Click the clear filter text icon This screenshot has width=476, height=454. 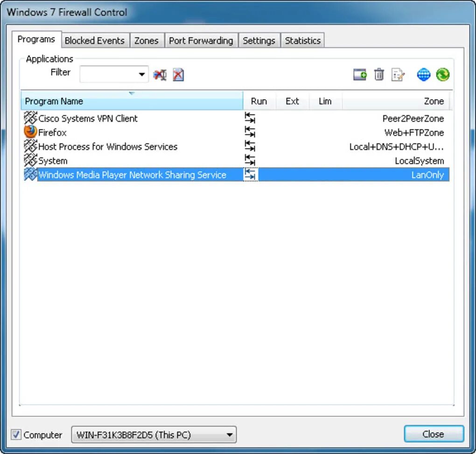coord(160,75)
